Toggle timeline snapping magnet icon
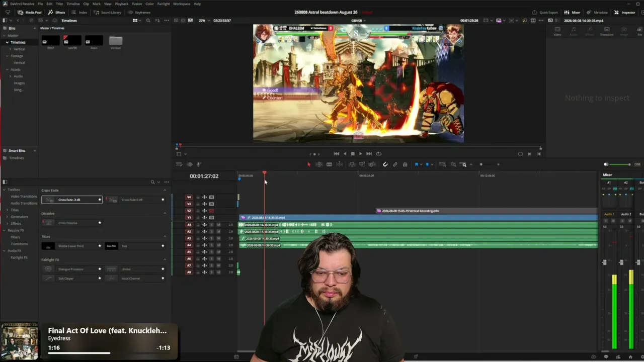Screen dimensions: 644x362 [x=385, y=164]
